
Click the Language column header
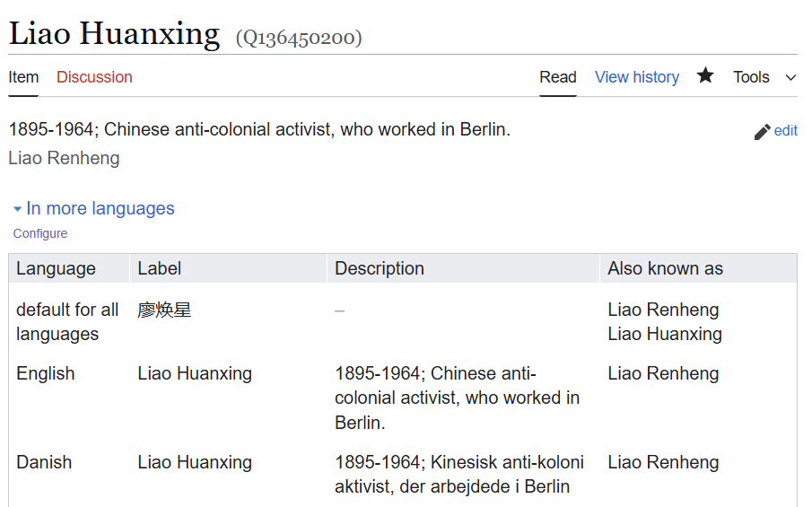56,268
